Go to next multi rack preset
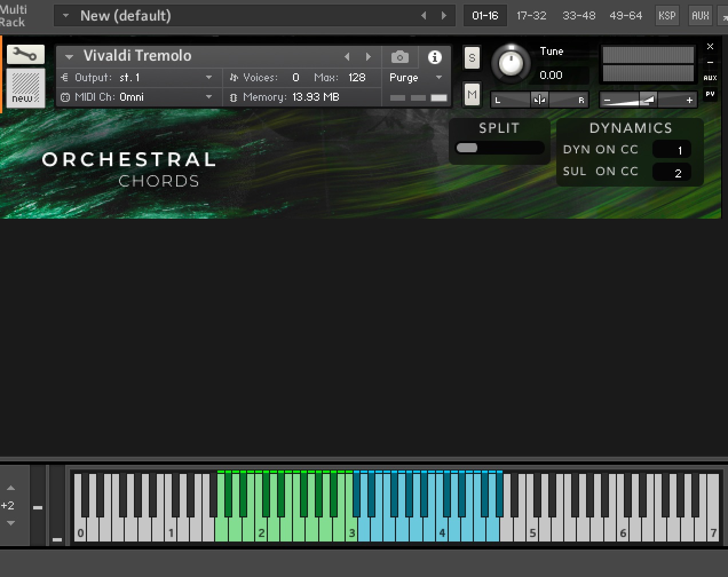The height and width of the screenshot is (577, 728). [444, 16]
